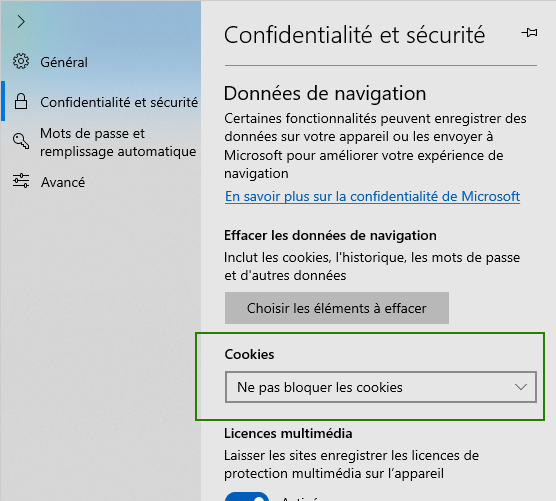Click the Effacer les données de navigation title
The width and height of the screenshot is (556, 501).
[x=330, y=236]
